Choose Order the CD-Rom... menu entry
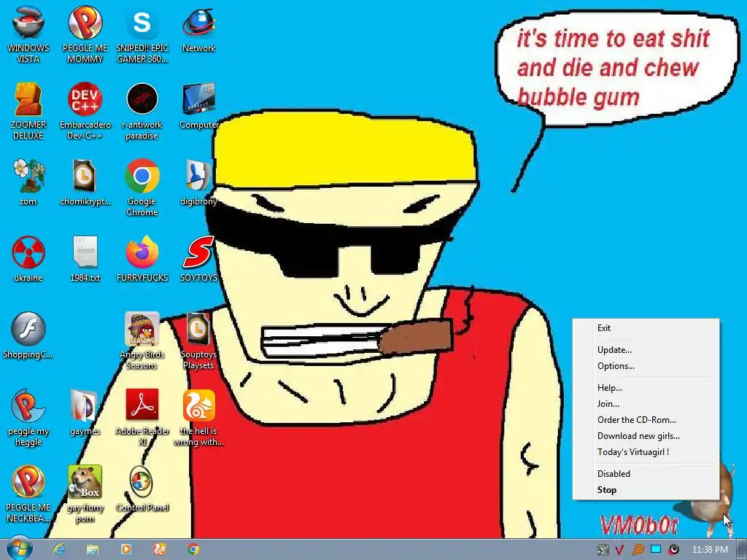Screen dimensions: 747x560 (646, 420)
